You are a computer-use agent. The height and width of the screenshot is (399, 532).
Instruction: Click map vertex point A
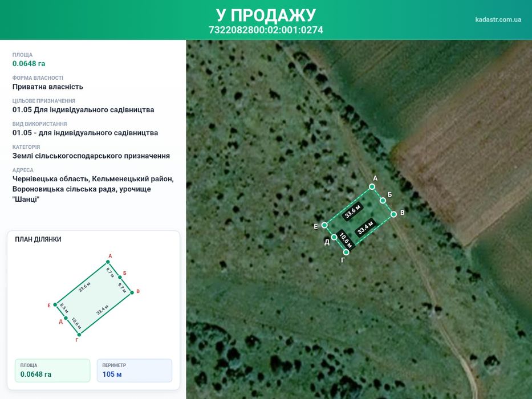pyautogui.click(x=372, y=186)
